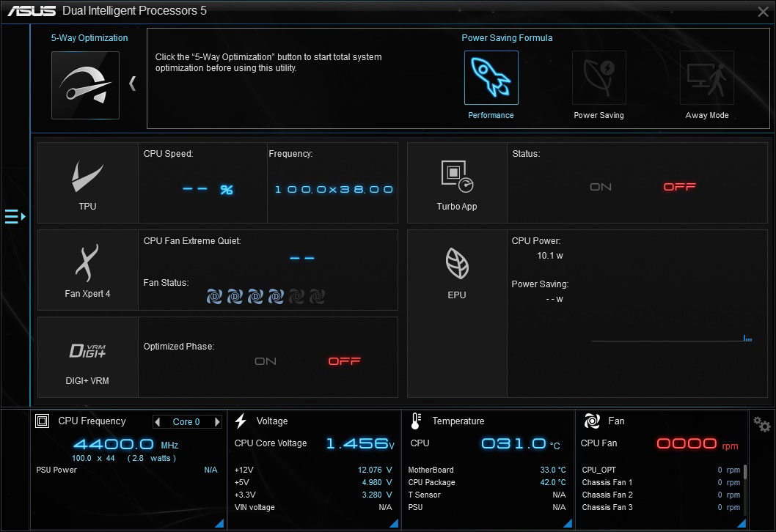The width and height of the screenshot is (776, 532).
Task: Switch to the next CPU core
Action: click(x=217, y=422)
